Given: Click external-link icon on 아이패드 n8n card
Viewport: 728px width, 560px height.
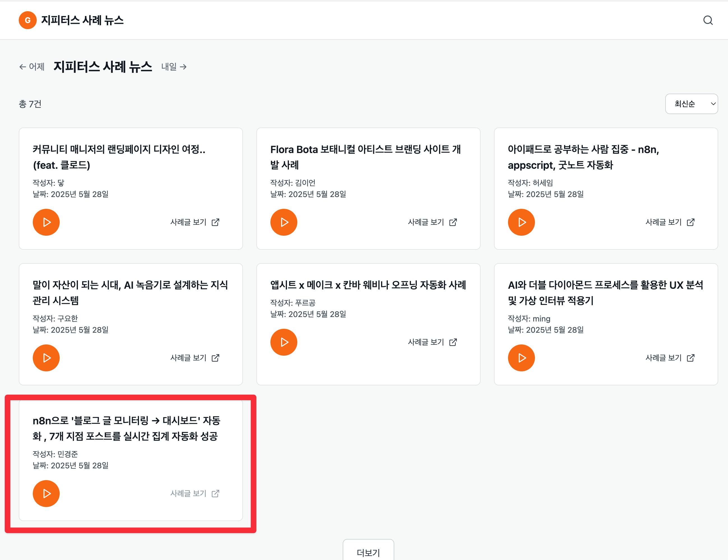Looking at the screenshot, I should coord(691,222).
